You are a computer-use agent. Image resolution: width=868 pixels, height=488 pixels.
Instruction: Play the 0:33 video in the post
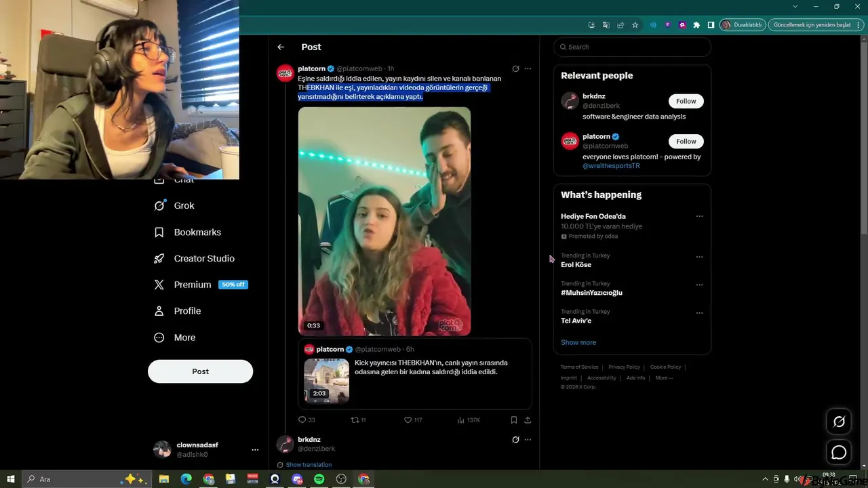[384, 221]
